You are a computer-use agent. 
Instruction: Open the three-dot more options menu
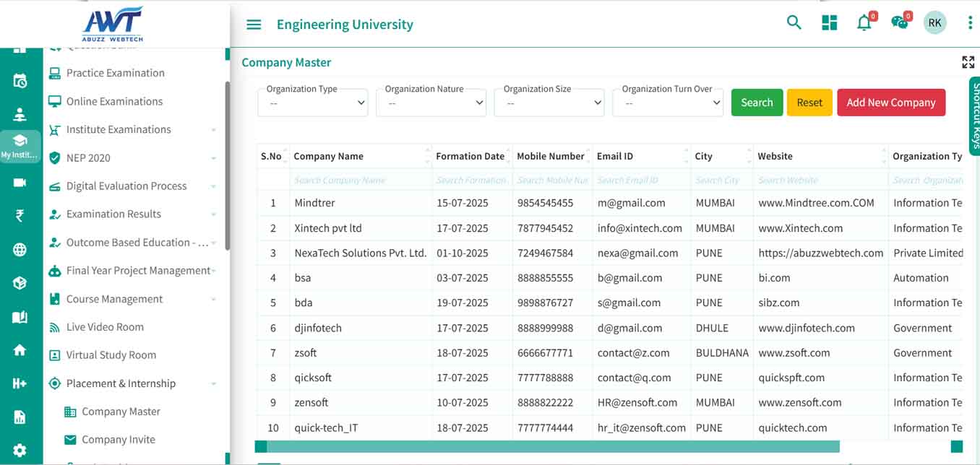970,23
